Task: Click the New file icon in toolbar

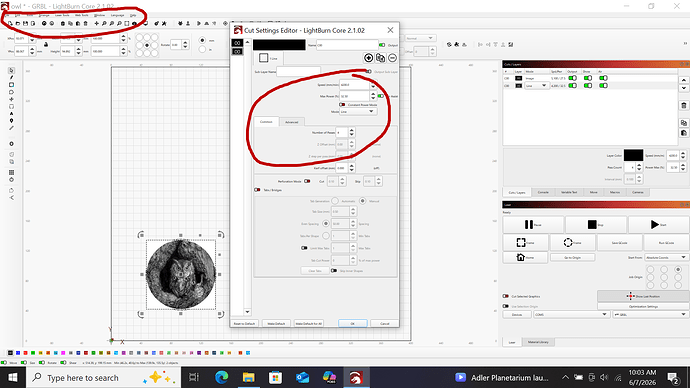Action: 10,23
